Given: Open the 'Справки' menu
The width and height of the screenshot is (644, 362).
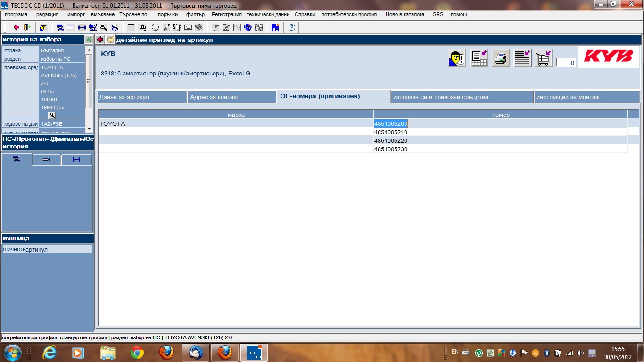Looking at the screenshot, I should [x=305, y=14].
